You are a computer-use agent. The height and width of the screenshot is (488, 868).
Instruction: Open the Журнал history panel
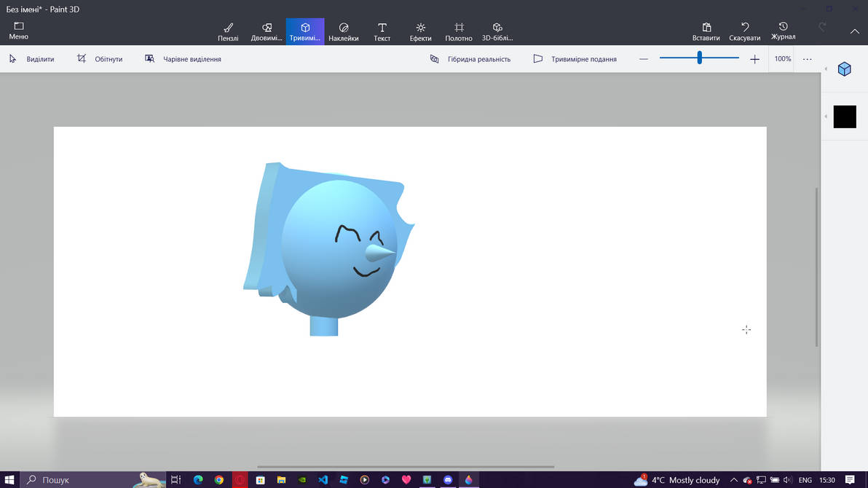784,31
